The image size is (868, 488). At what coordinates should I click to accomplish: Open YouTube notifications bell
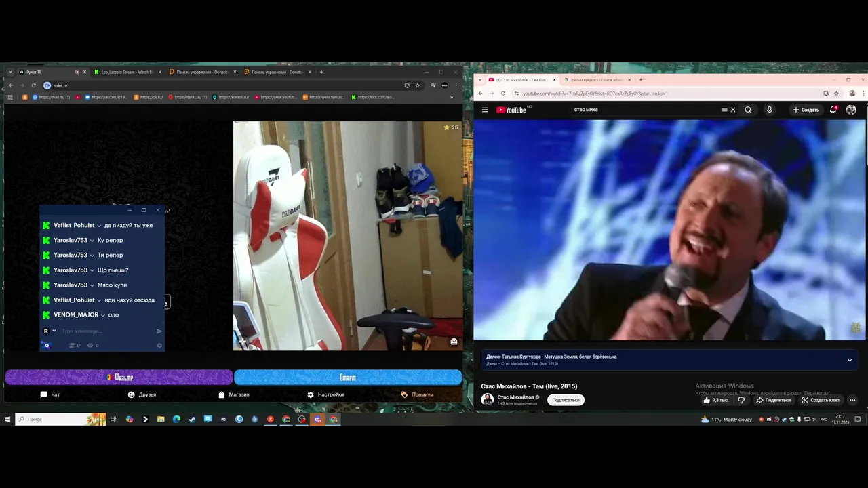pos(833,110)
